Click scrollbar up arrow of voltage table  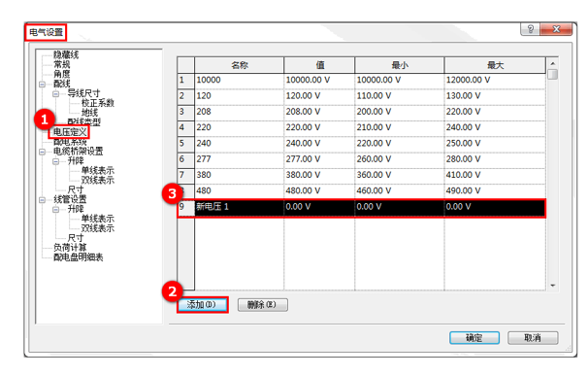coord(552,63)
